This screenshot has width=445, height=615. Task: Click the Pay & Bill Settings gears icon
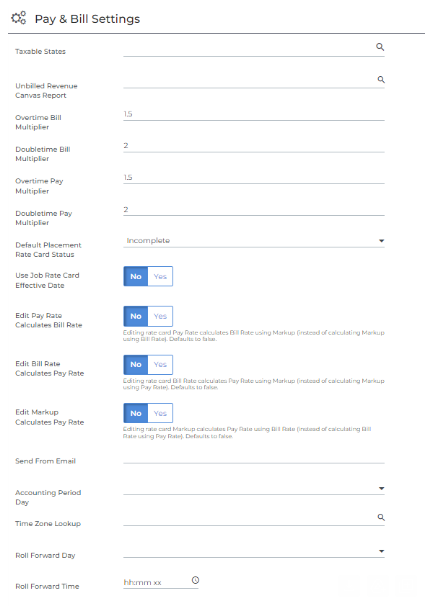click(x=18, y=18)
